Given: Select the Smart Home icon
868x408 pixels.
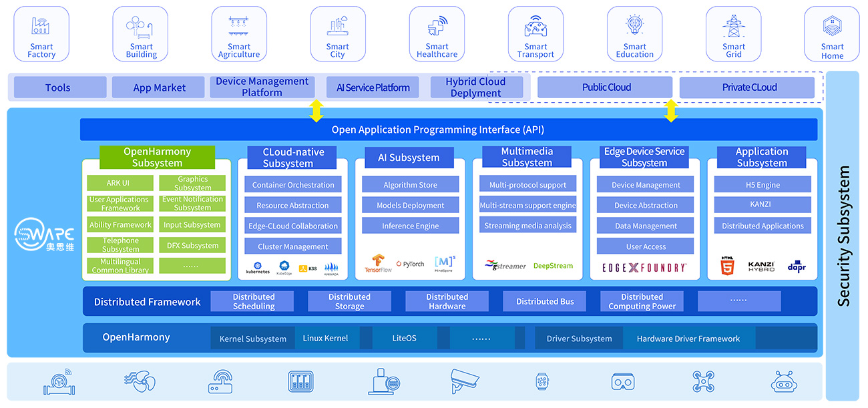Looking at the screenshot, I should coord(832,27).
